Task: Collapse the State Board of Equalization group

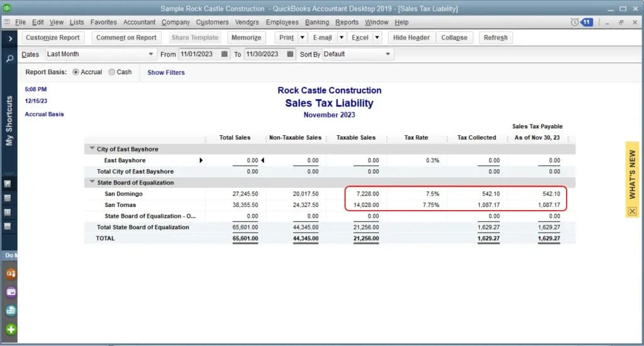Action: [x=92, y=182]
